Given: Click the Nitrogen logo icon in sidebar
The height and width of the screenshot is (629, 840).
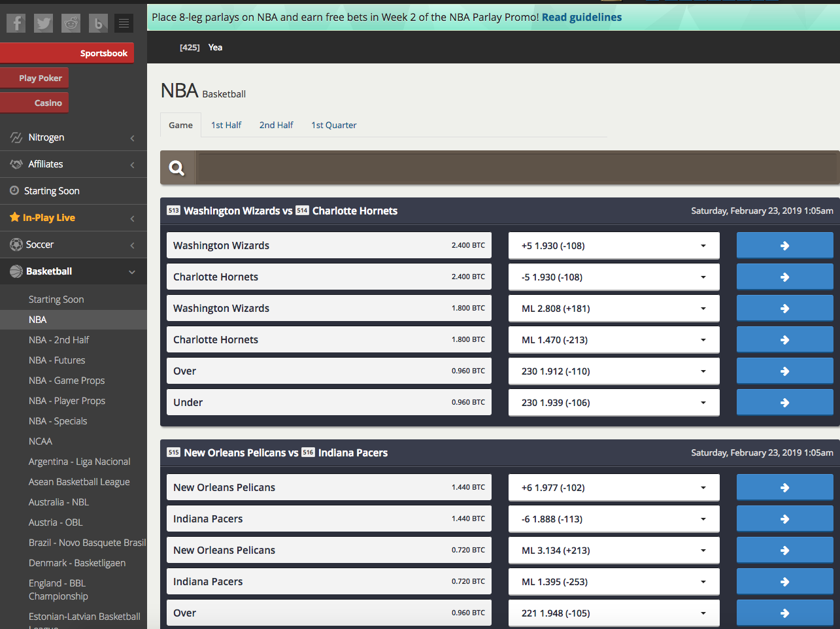Looking at the screenshot, I should click(16, 137).
